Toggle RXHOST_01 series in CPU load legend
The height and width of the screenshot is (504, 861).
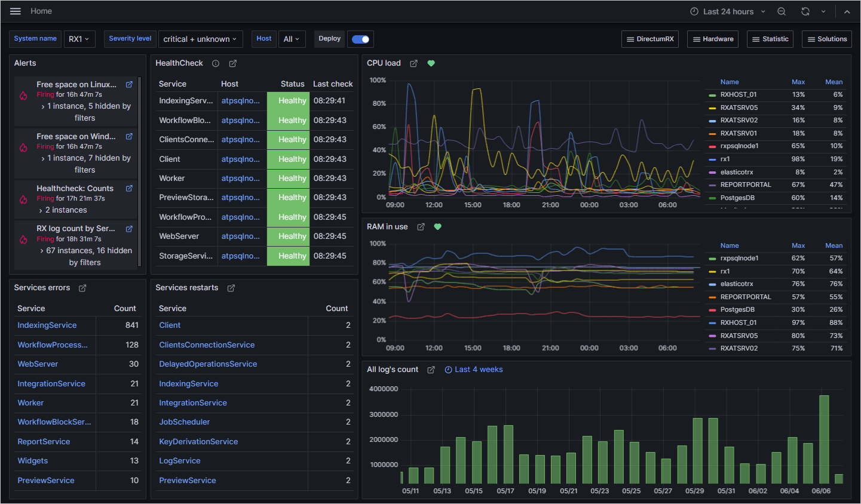pos(738,95)
